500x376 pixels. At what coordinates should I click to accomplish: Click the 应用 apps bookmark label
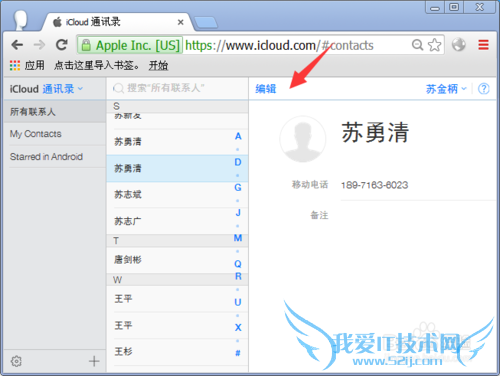pos(34,65)
